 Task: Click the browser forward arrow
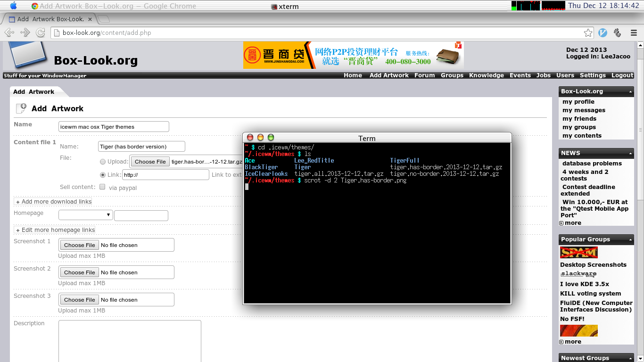25,33
